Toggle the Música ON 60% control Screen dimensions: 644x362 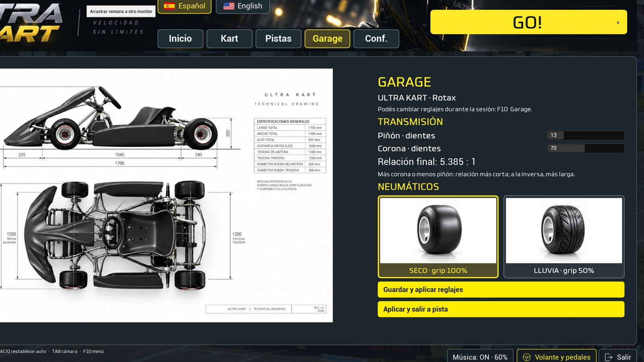pos(480,357)
